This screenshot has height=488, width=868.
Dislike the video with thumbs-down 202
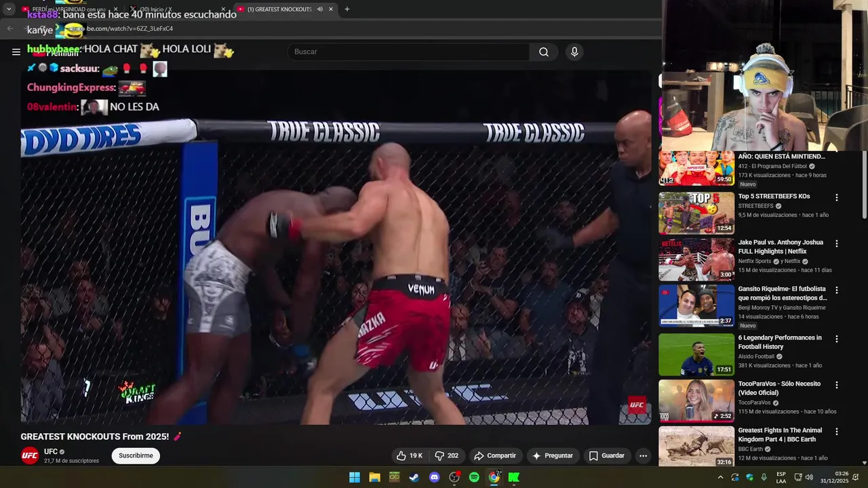click(446, 455)
